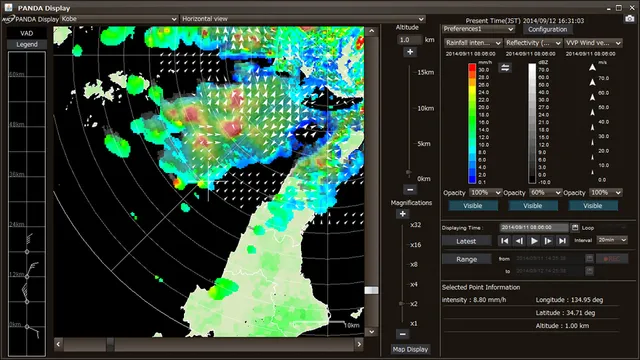Screen dimensions: 640x360
Task: Increase altitude with the plus button
Action: tap(410, 52)
